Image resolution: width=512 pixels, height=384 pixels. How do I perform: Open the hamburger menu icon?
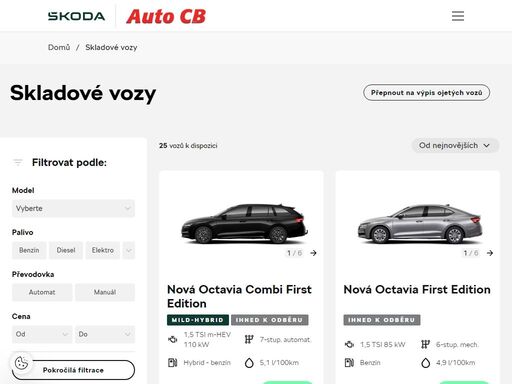458,16
